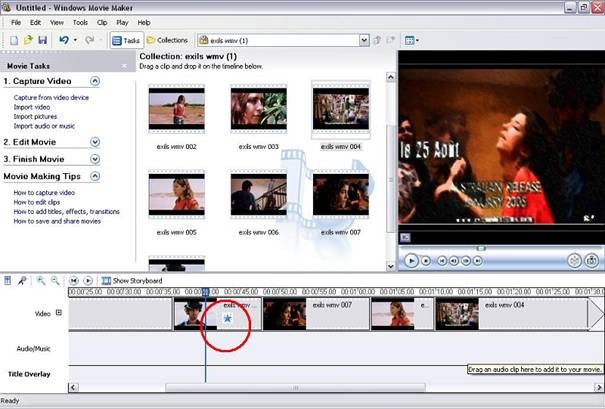The height and width of the screenshot is (409, 605).
Task: Click the Show Storyboard button
Action: pos(132,281)
